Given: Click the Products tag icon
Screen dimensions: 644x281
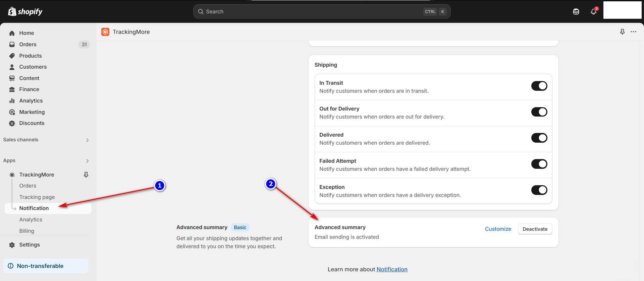Looking at the screenshot, I should (12, 56).
